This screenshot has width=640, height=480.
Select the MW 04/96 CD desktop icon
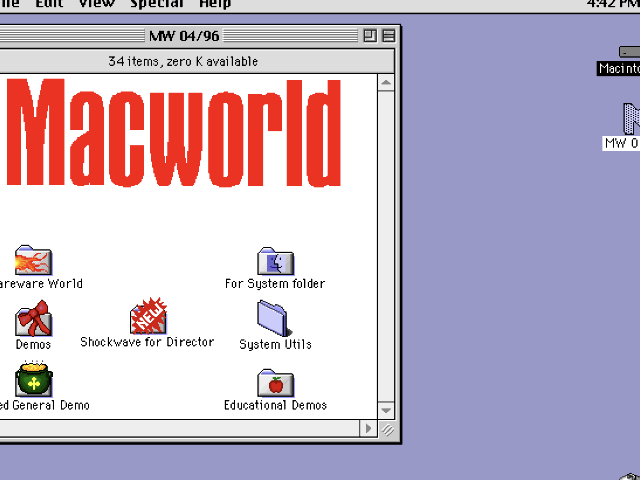(x=631, y=118)
